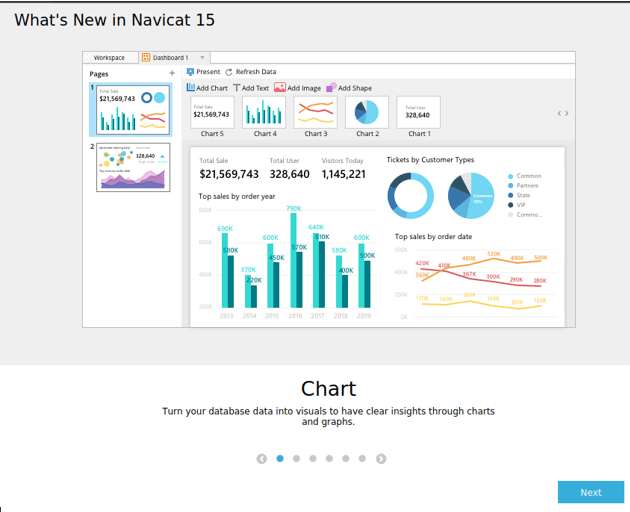Pick the Chart 1 thumbnail
Image resolution: width=630 pixels, height=512 pixels.
(x=418, y=112)
